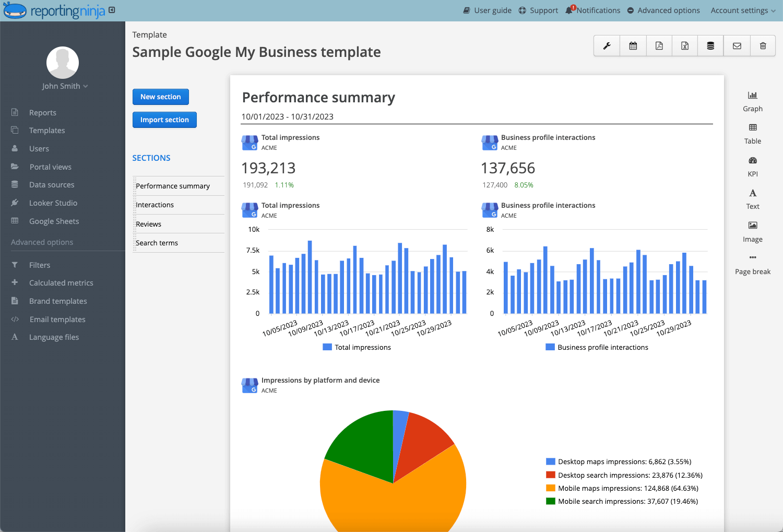This screenshot has width=783, height=532.
Task: Click Impressions by platform and device title
Action: (x=321, y=380)
